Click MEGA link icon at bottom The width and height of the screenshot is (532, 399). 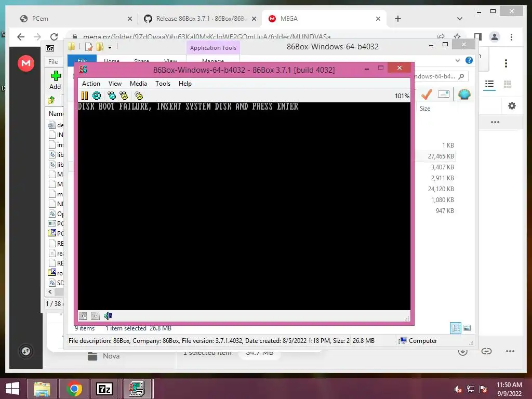point(486,351)
